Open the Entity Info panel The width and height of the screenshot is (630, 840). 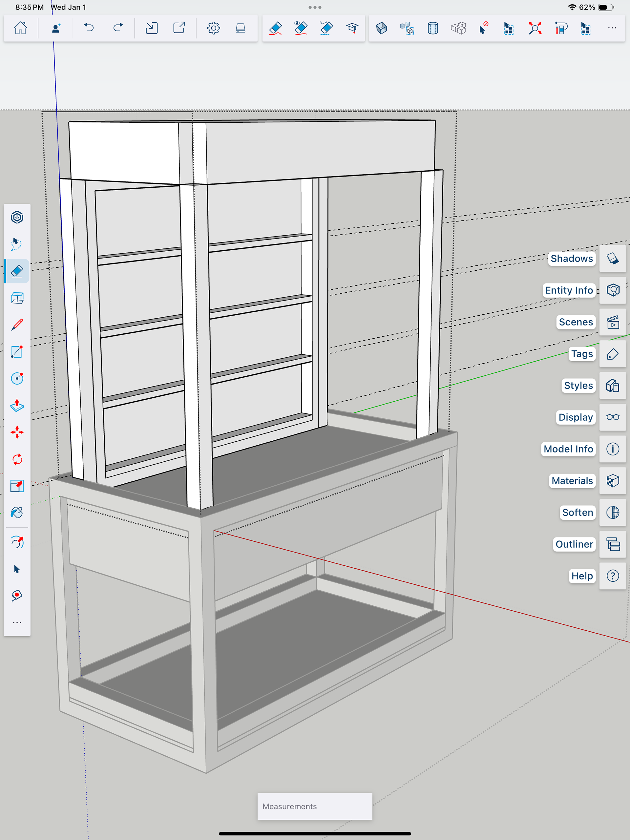click(x=613, y=290)
